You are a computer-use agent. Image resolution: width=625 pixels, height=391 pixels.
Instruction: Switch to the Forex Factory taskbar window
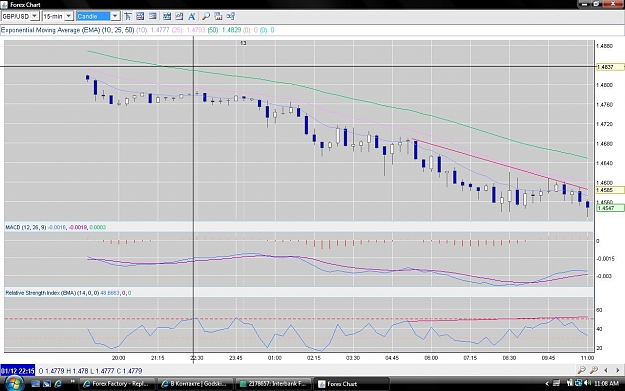[117, 384]
